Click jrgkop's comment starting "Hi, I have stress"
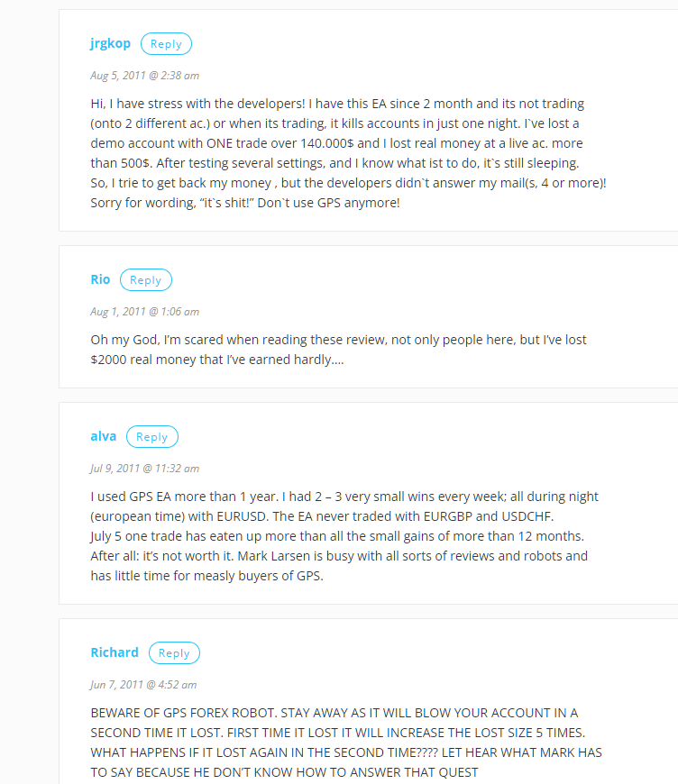 (338, 104)
